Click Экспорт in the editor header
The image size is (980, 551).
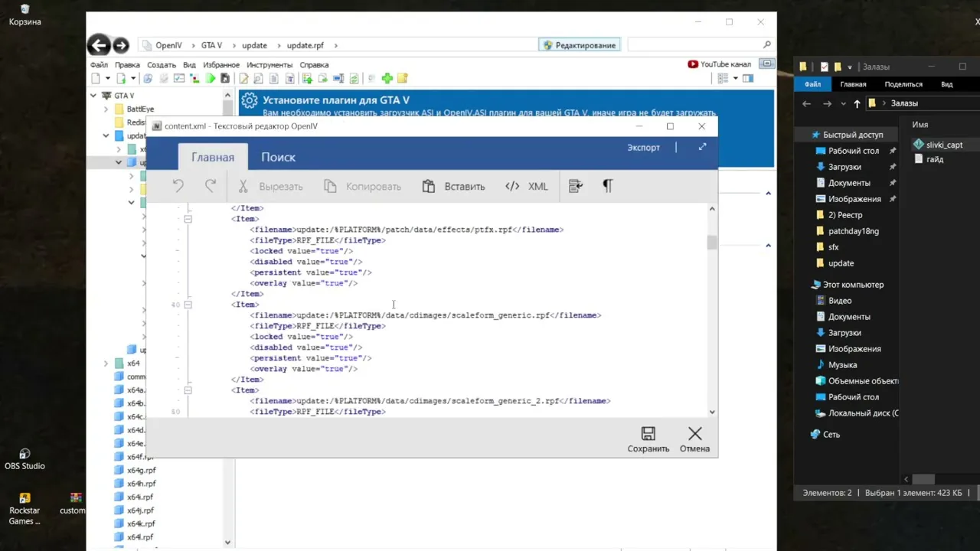643,148
